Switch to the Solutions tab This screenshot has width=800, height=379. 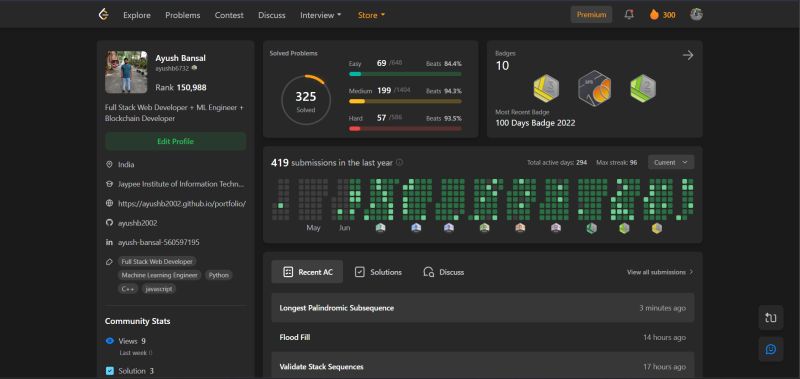pyautogui.click(x=379, y=272)
